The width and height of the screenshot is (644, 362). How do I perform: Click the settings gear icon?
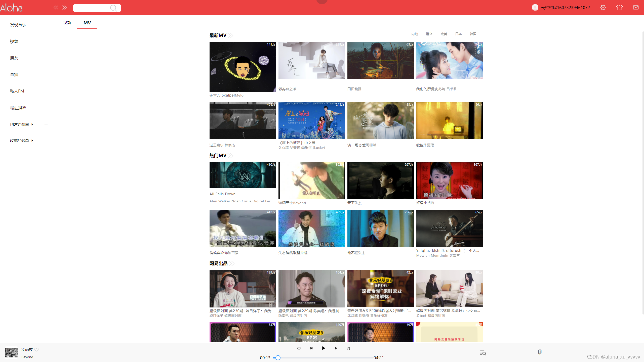click(x=603, y=8)
